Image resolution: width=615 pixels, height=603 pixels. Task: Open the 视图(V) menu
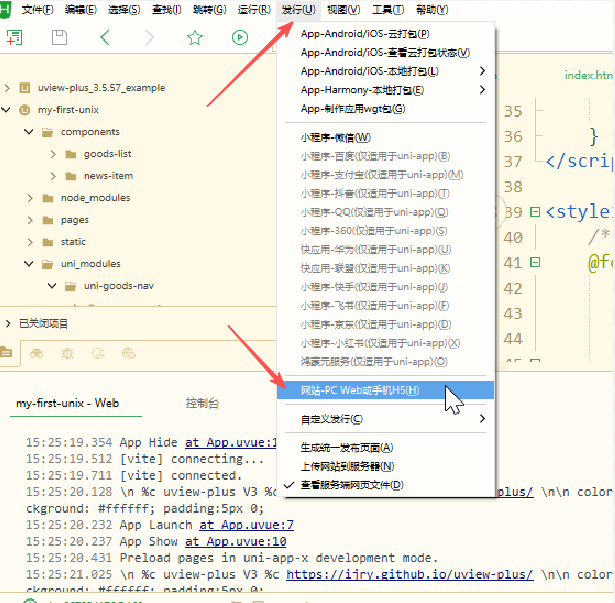(x=344, y=9)
